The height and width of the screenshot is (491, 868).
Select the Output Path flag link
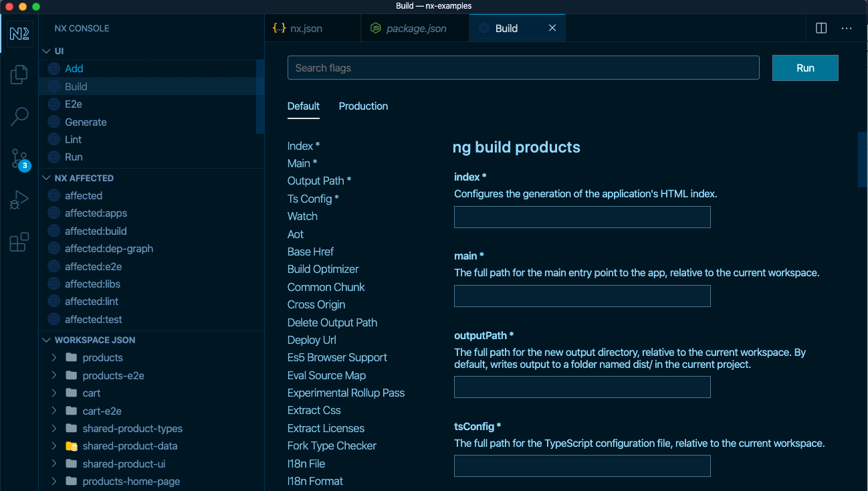click(x=319, y=181)
